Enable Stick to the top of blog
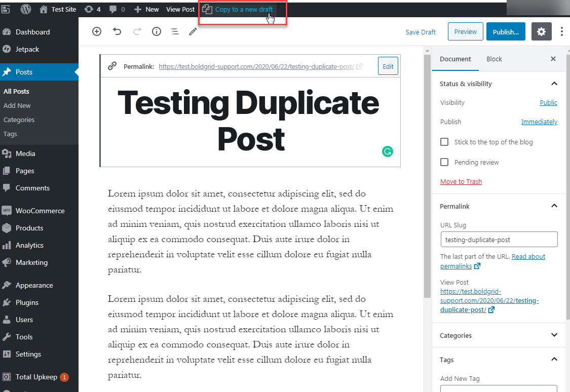 (x=444, y=142)
